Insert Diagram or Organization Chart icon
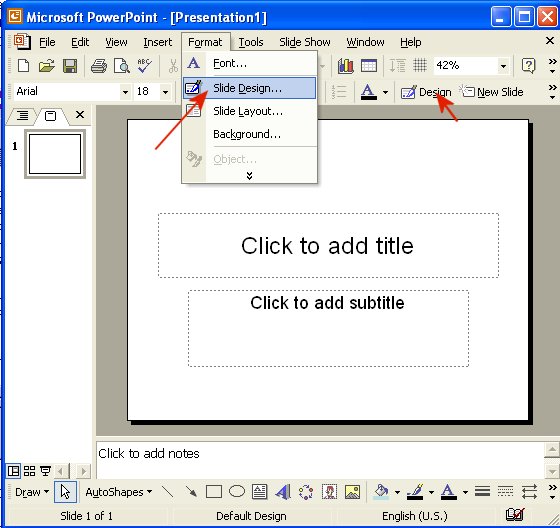Viewport: 560px width, 528px height. coord(306,492)
